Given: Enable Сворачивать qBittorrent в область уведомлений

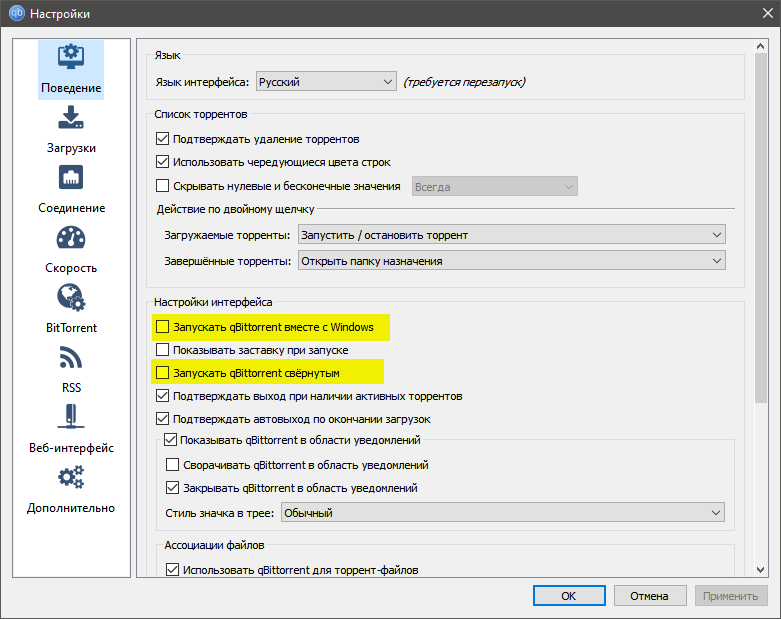Looking at the screenshot, I should coord(172,465).
